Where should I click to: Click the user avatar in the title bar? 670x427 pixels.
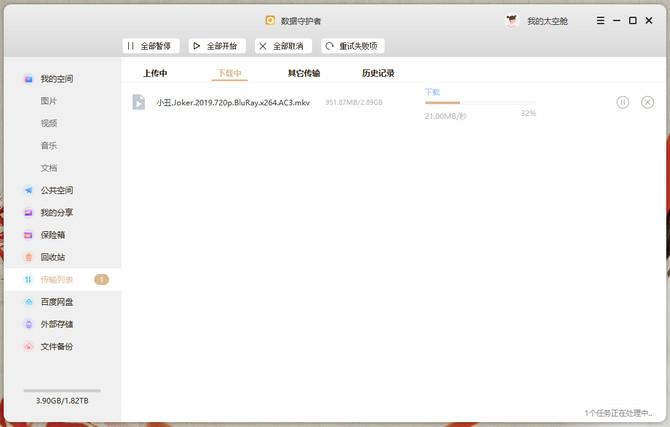click(x=511, y=21)
